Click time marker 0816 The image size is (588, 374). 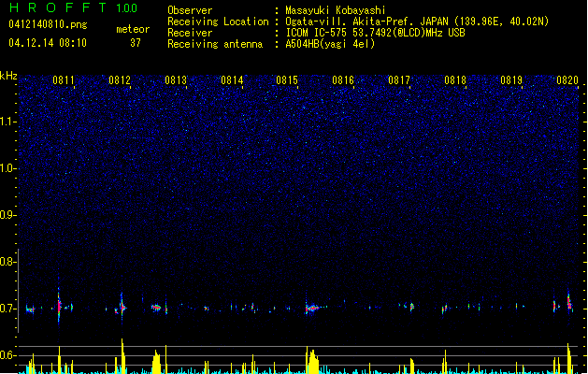[x=343, y=80]
